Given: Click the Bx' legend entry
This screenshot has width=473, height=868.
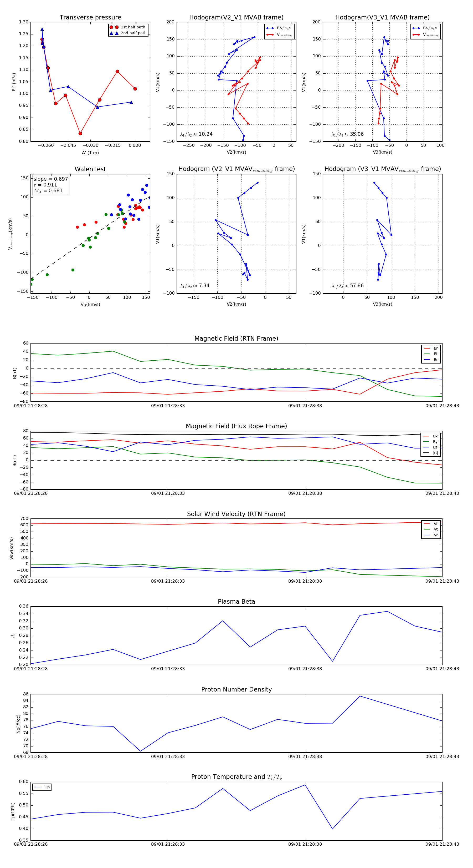Looking at the screenshot, I should coord(431,436).
